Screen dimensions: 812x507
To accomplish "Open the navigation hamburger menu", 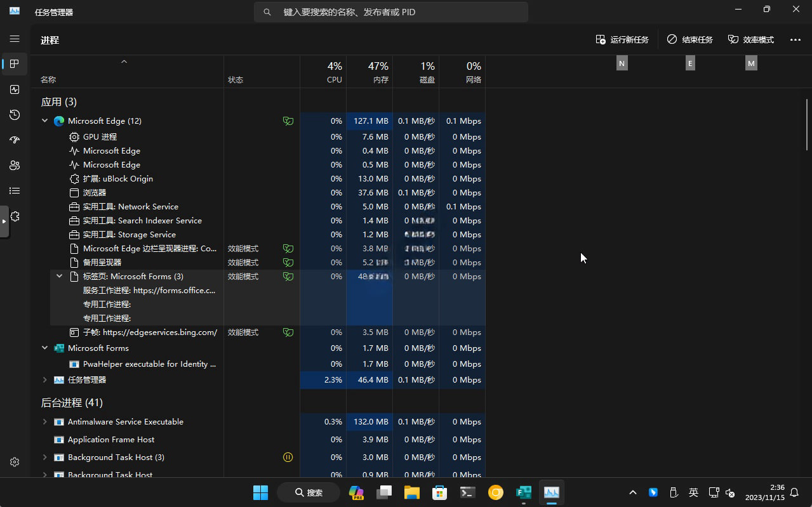I will click(x=15, y=39).
